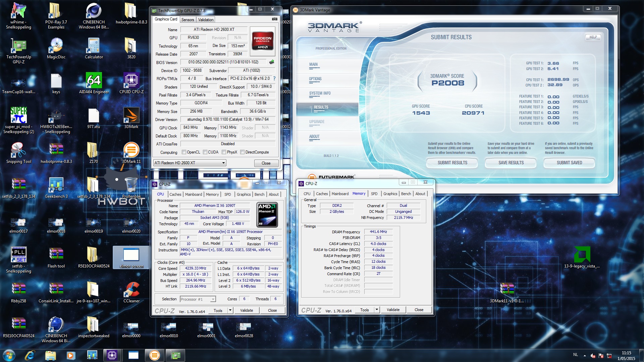Click the DRAM Frequency value 441.6 MHz
The width and height of the screenshot is (644, 362).
pos(378,232)
